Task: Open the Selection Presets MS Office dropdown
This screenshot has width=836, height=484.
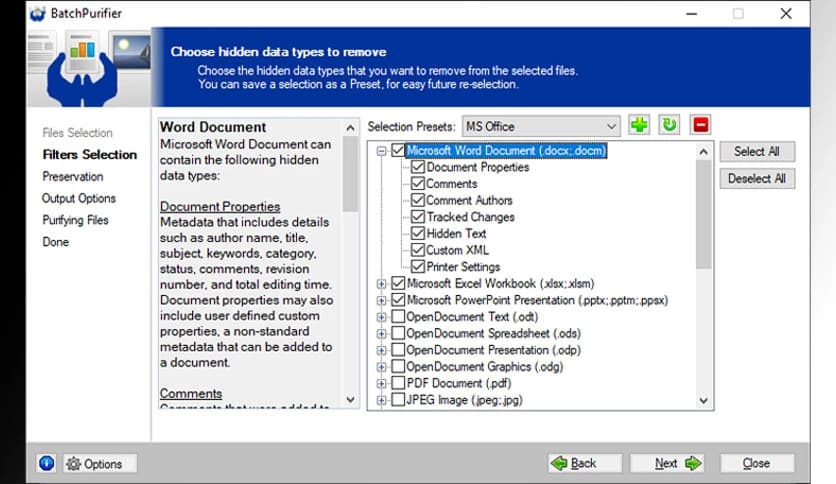Action: click(x=541, y=126)
